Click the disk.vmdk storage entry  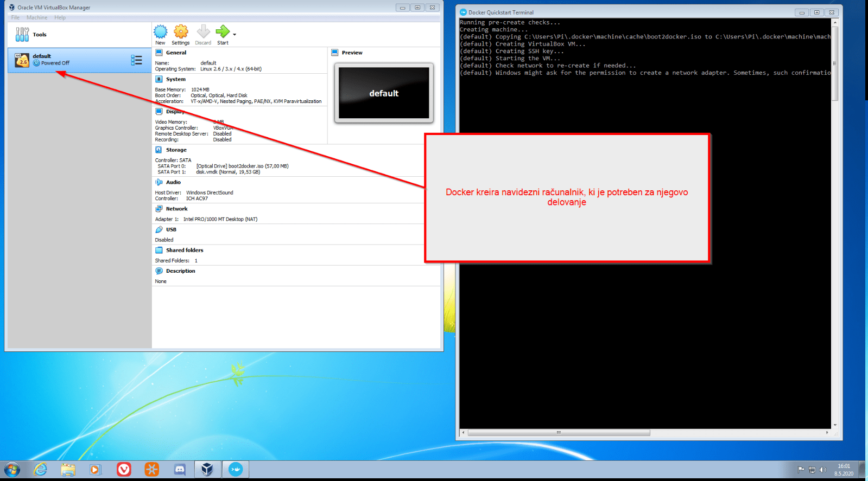[x=228, y=172]
